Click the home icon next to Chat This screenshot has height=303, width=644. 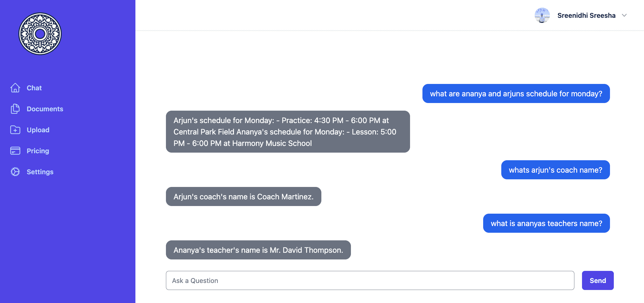coord(15,88)
